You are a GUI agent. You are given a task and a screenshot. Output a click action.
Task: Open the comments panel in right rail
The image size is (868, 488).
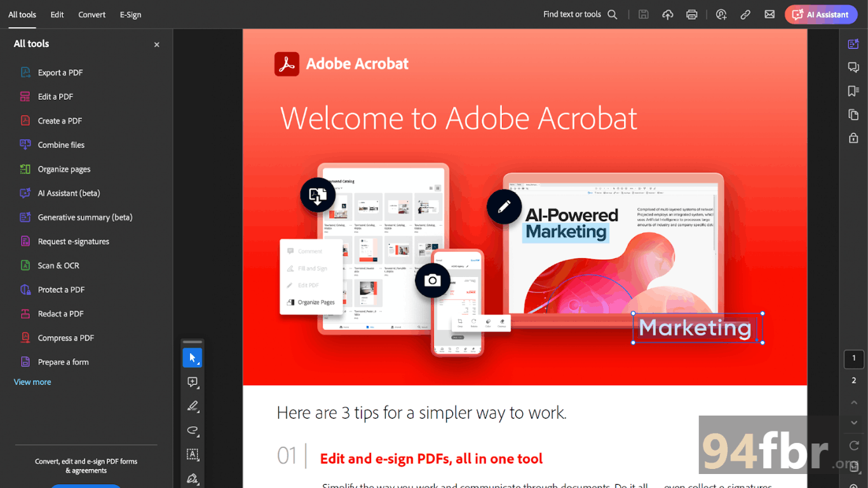click(x=853, y=67)
